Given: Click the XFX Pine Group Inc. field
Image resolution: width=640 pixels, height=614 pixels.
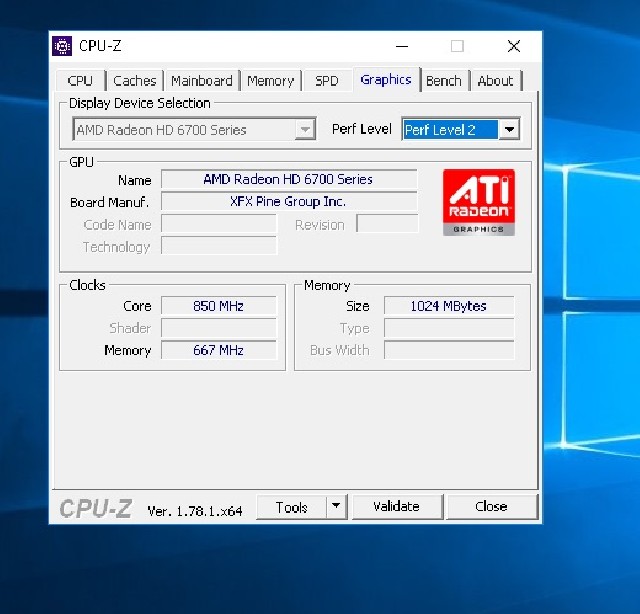Looking at the screenshot, I should pyautogui.click(x=289, y=202).
